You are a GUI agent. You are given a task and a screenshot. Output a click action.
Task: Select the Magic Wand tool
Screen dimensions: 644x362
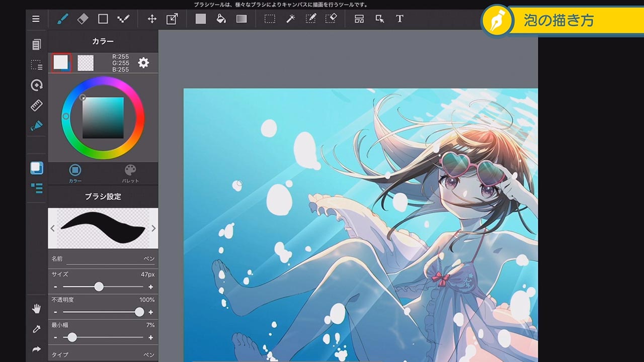[290, 19]
